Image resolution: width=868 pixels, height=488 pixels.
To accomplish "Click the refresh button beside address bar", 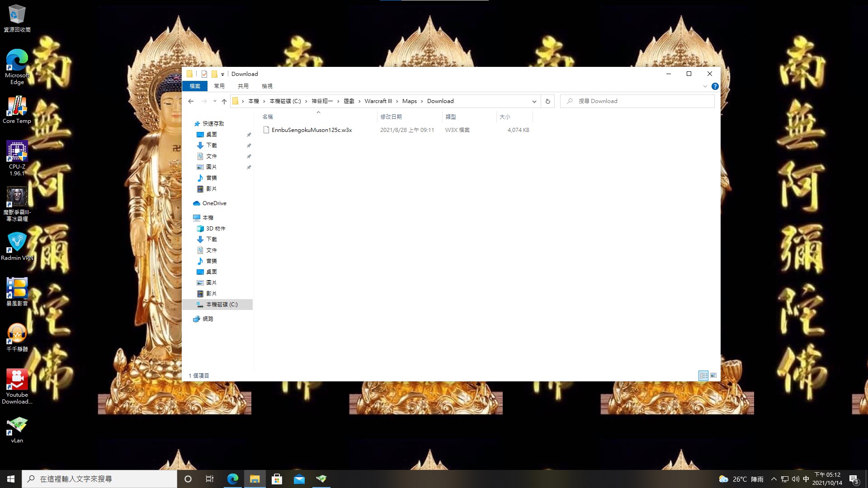I will [547, 101].
